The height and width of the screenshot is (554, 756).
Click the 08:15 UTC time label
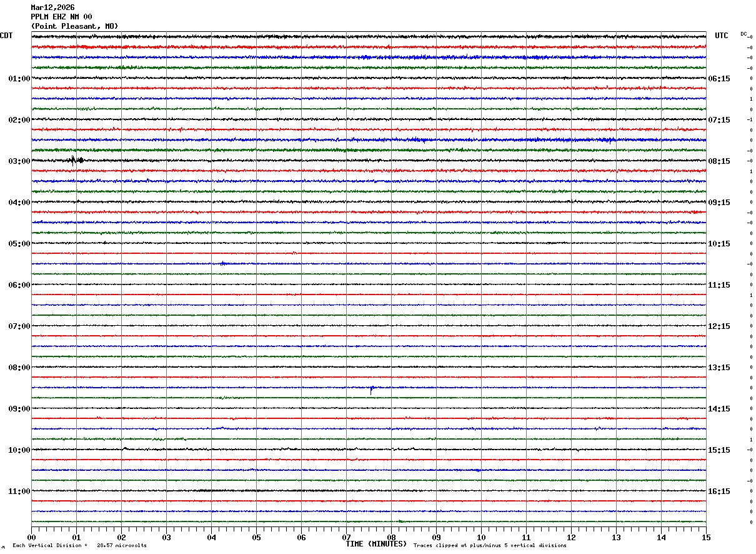719,161
